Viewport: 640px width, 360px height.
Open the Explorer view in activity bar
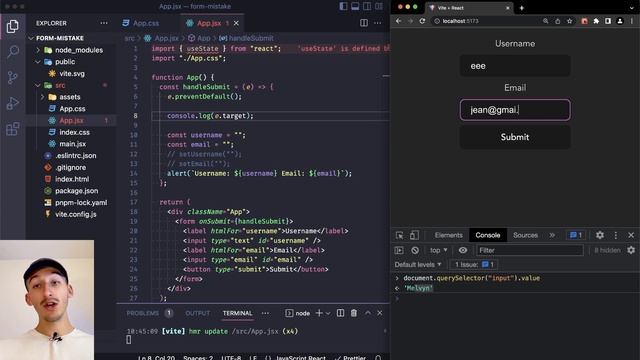[13, 27]
